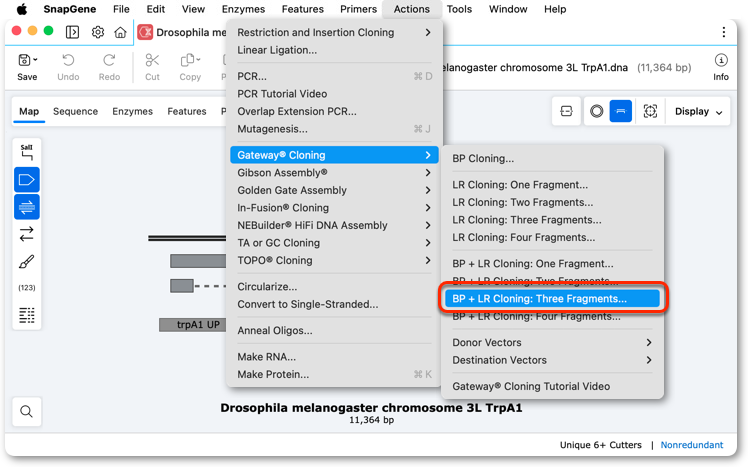Click the fit-to-width view icon
Image resolution: width=748 pixels, height=467 pixels.
pos(566,111)
